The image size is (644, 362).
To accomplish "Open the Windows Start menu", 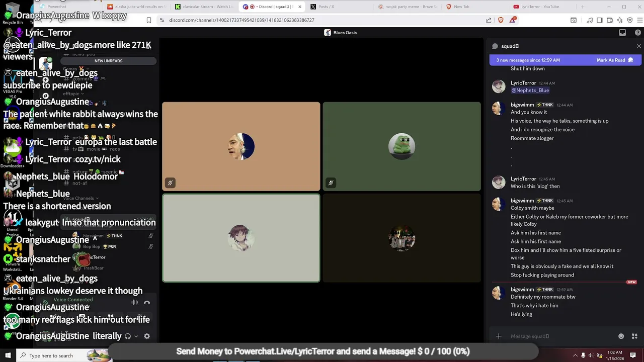I will (8, 355).
